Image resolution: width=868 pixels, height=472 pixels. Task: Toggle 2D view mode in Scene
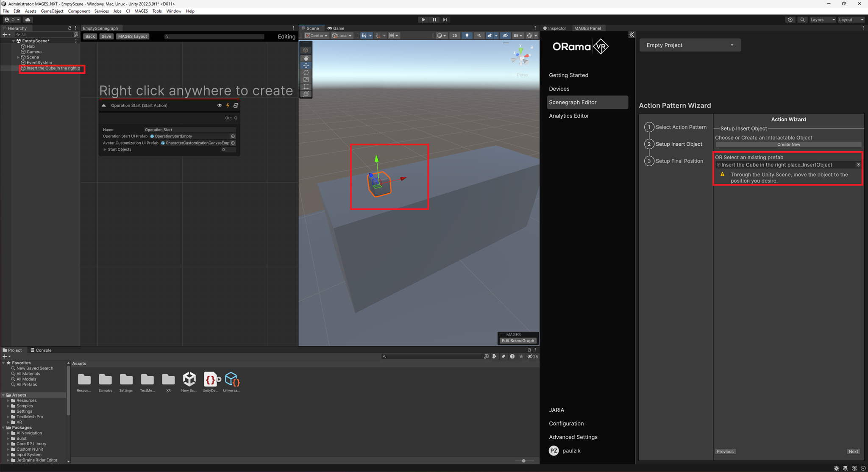tap(454, 36)
